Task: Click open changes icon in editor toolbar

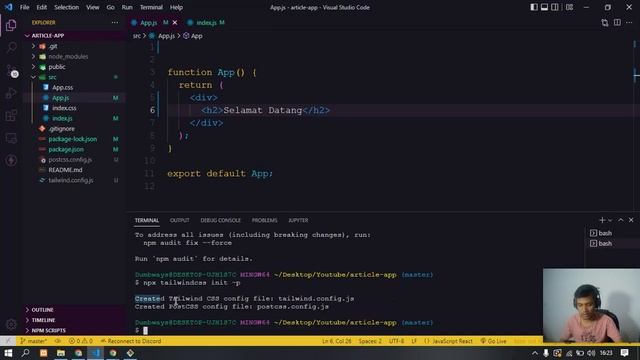Action: pyautogui.click(x=605, y=23)
